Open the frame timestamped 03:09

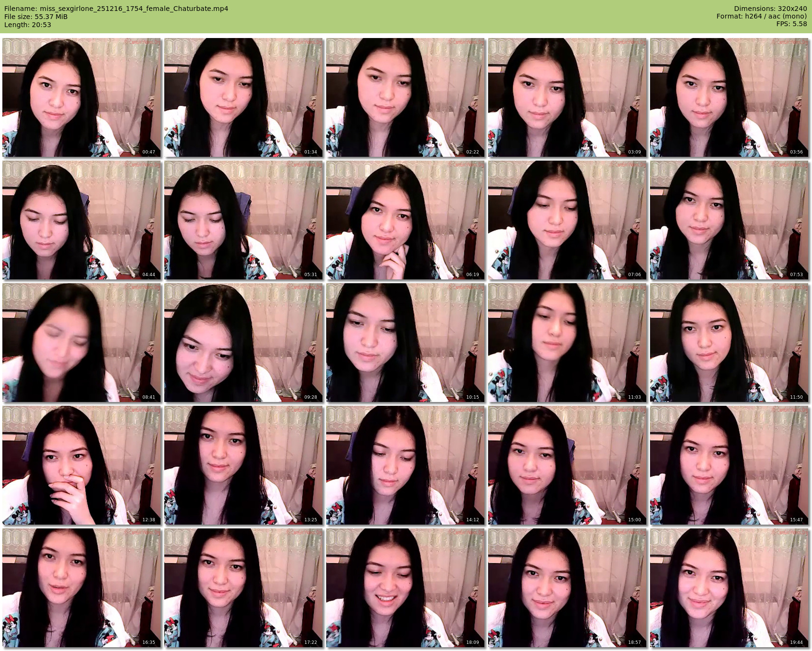pos(567,97)
